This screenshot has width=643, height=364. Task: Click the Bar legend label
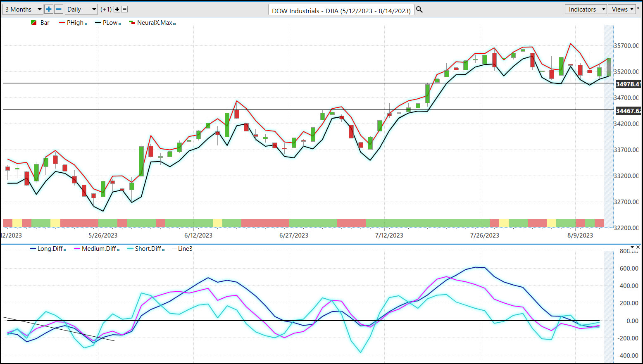coord(45,23)
